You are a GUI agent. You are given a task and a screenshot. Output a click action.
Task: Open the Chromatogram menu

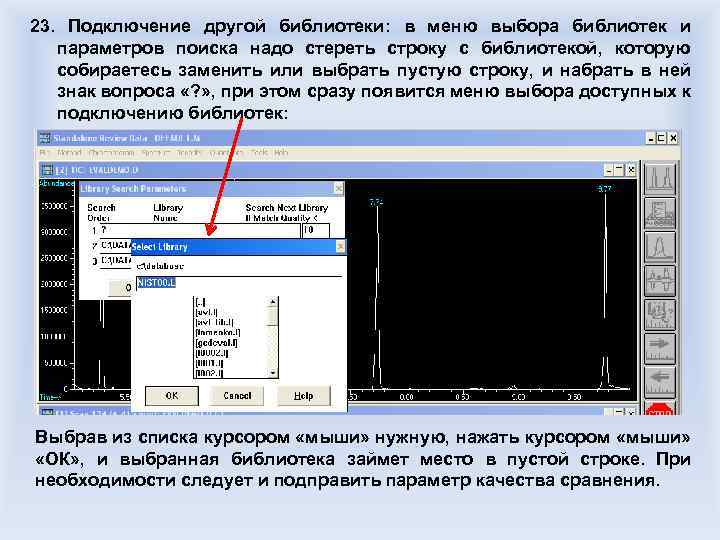pyautogui.click(x=111, y=152)
